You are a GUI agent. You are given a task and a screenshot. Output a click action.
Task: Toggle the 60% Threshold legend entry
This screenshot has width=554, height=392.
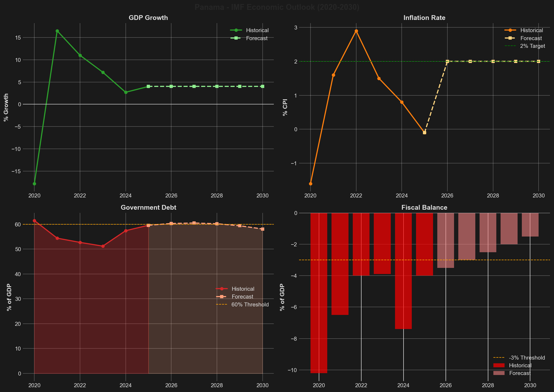221,305
